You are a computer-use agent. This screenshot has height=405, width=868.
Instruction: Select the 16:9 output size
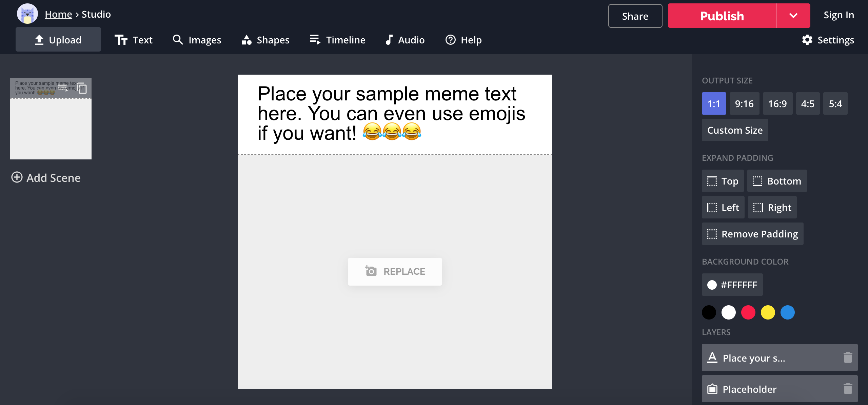click(777, 103)
